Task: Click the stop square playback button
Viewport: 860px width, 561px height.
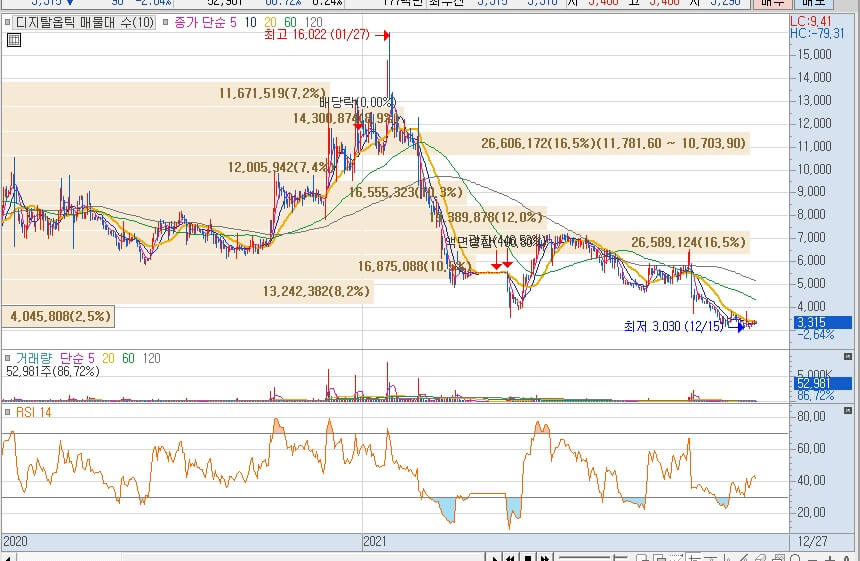Action: coord(528,558)
